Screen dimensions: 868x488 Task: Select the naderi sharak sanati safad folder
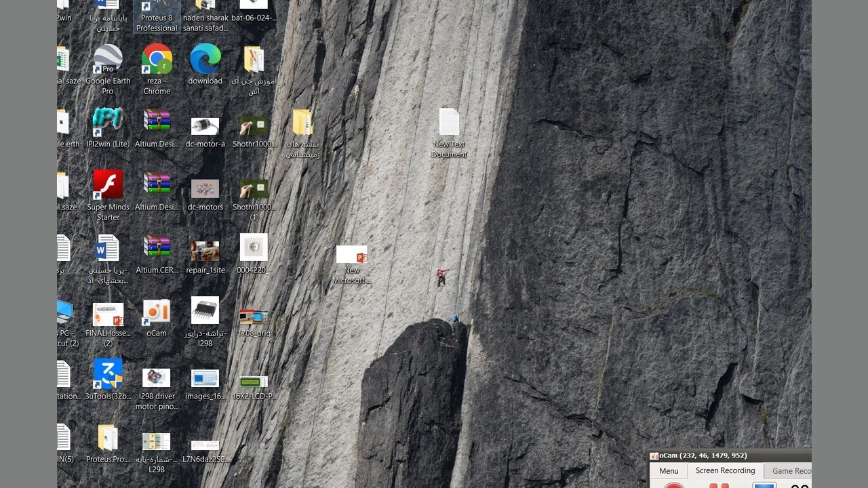click(205, 16)
